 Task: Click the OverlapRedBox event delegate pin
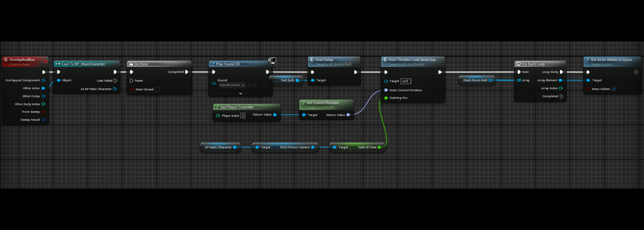tap(45, 62)
